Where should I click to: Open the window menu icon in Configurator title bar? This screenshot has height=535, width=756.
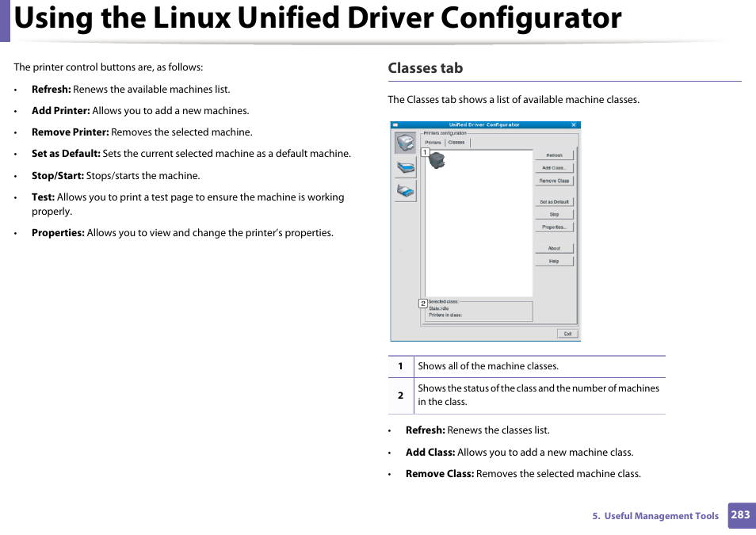(395, 125)
